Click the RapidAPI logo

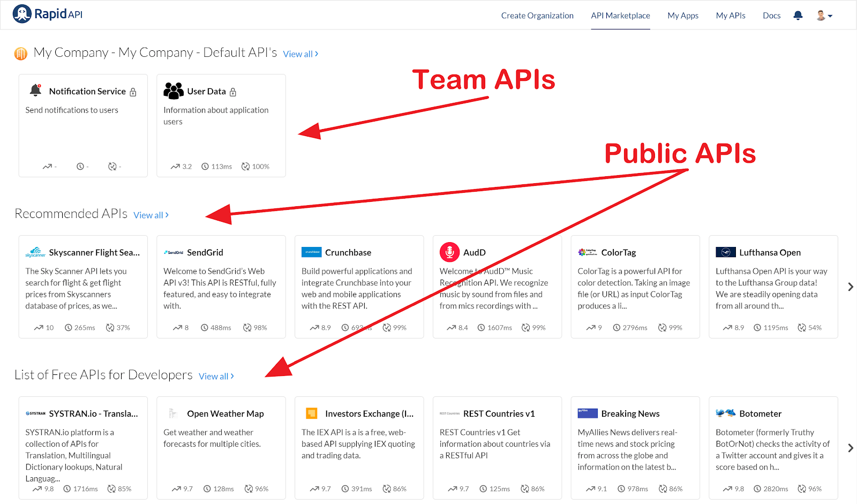48,14
